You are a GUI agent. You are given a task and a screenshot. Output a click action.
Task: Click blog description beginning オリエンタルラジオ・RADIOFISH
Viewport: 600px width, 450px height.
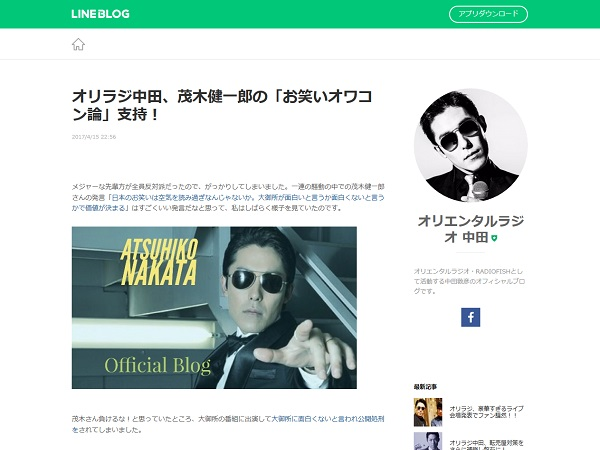pyautogui.click(x=469, y=281)
